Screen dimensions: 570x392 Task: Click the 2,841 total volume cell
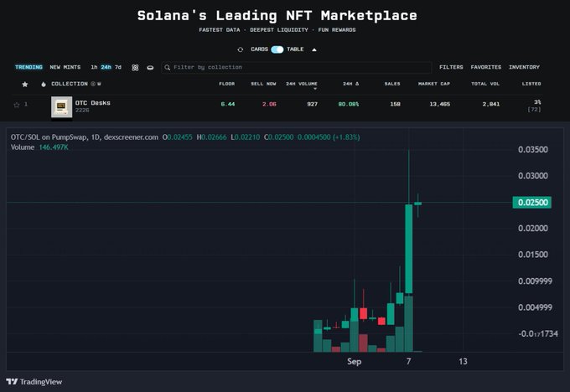491,104
